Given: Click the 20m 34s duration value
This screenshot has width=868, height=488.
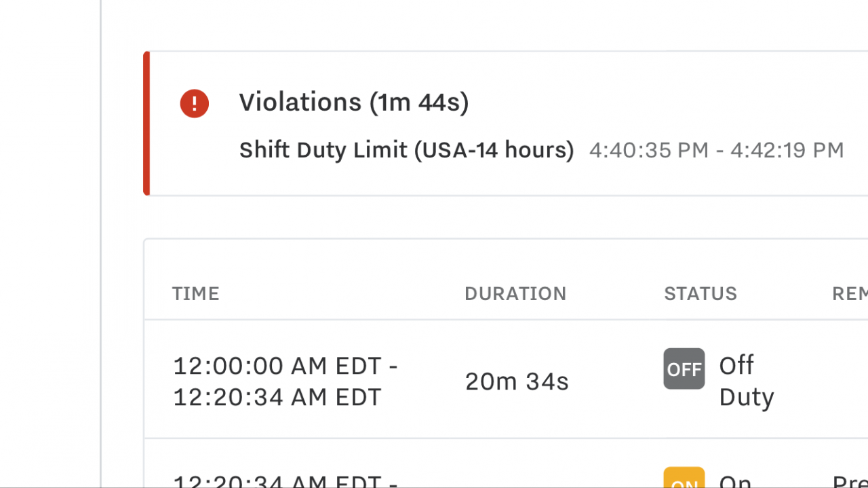Looking at the screenshot, I should point(517,381).
